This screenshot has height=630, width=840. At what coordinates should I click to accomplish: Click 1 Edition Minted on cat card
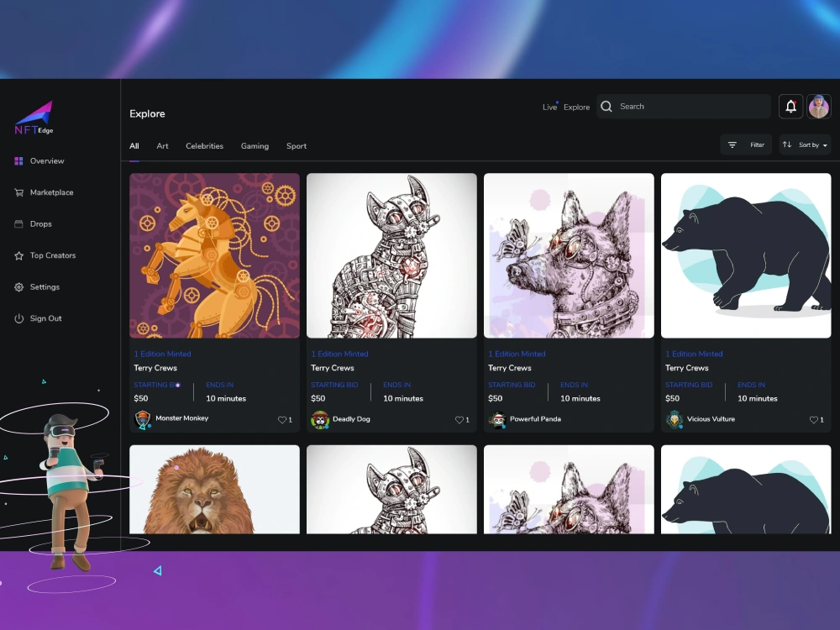[x=339, y=354]
